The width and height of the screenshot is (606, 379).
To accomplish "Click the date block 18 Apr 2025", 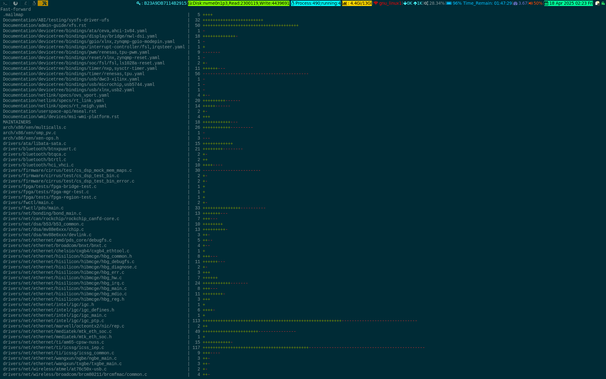I will click(568, 3).
